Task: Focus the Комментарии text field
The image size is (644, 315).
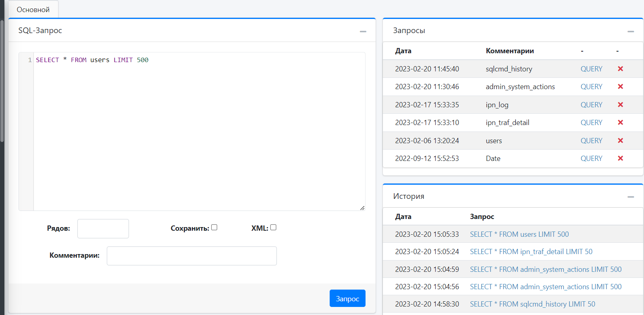Action: click(191, 256)
